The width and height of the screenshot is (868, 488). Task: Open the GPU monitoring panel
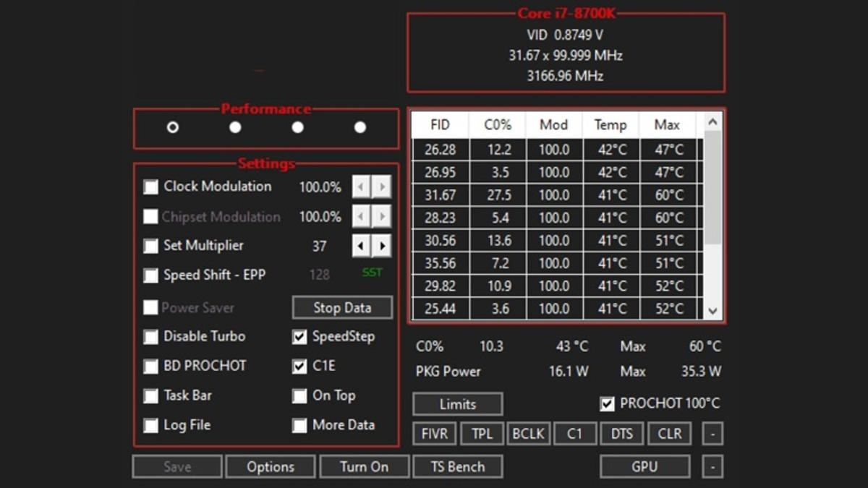[x=644, y=466]
